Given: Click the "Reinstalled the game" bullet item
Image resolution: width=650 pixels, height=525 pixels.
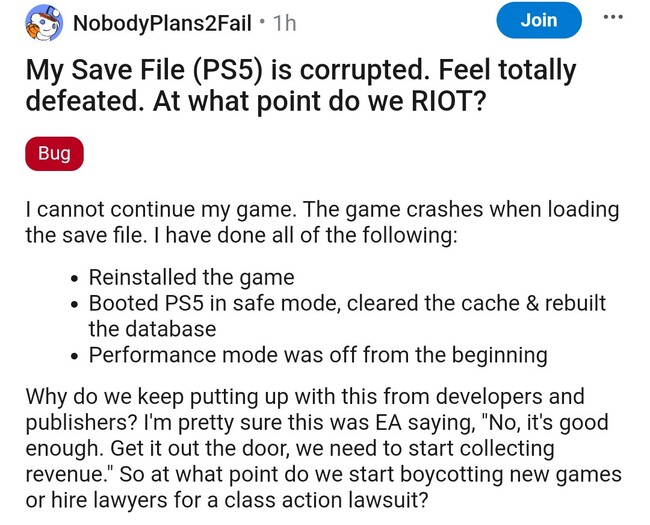Looking at the screenshot, I should point(191,277).
